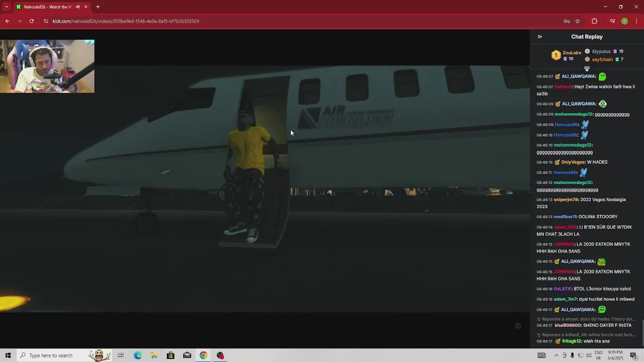This screenshot has width=644, height=362.
Task: Click username 0xLATIF in chat
Action: pyautogui.click(x=562, y=289)
